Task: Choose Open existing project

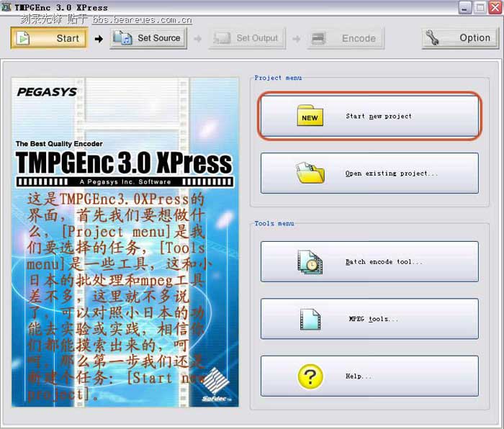Action: [369, 173]
